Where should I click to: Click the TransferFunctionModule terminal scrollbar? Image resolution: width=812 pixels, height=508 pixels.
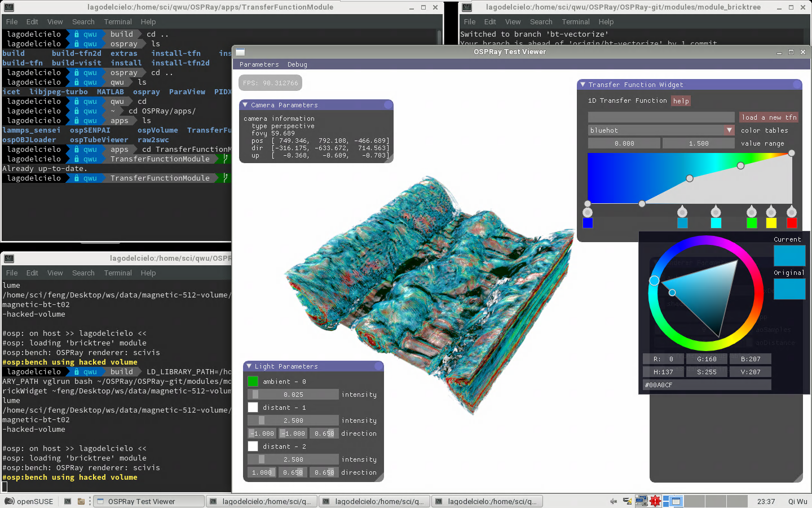click(x=439, y=37)
